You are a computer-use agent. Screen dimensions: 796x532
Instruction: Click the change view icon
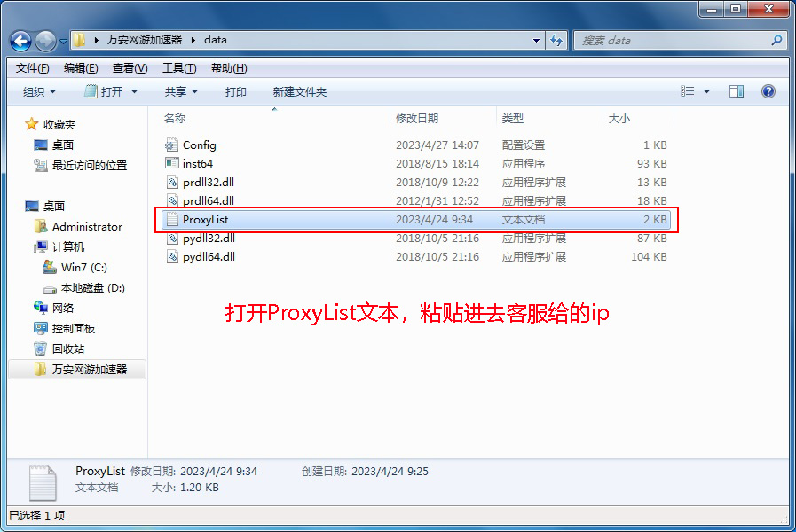(688, 91)
